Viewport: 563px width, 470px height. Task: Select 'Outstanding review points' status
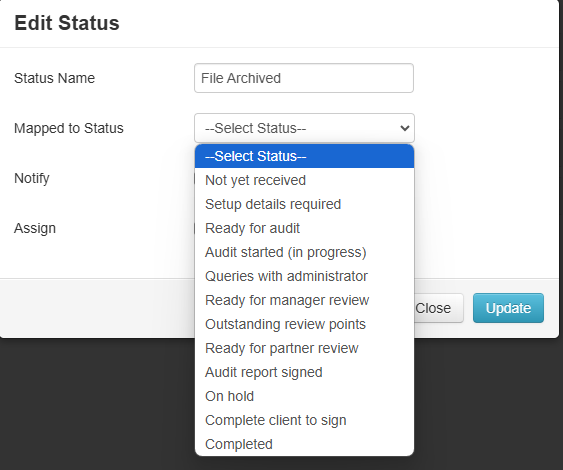coord(304,324)
